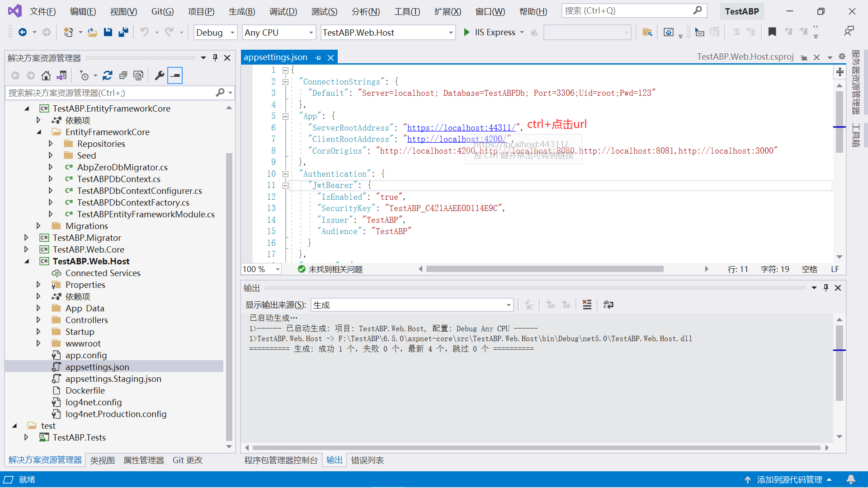This screenshot has width=868, height=488.
Task: Open the editor settings gear icon
Action: [x=842, y=56]
